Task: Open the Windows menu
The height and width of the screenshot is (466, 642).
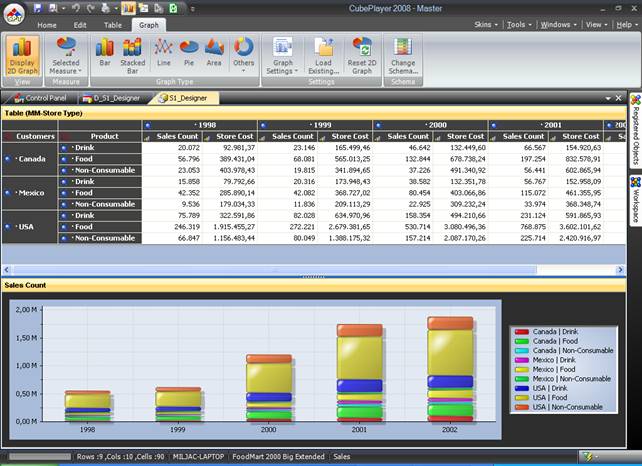Action: (558, 25)
